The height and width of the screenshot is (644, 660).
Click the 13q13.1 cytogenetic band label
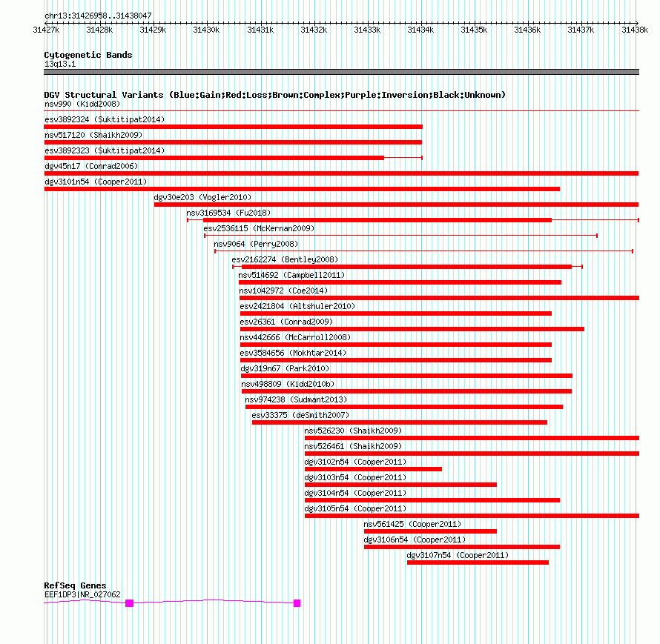pyautogui.click(x=60, y=64)
